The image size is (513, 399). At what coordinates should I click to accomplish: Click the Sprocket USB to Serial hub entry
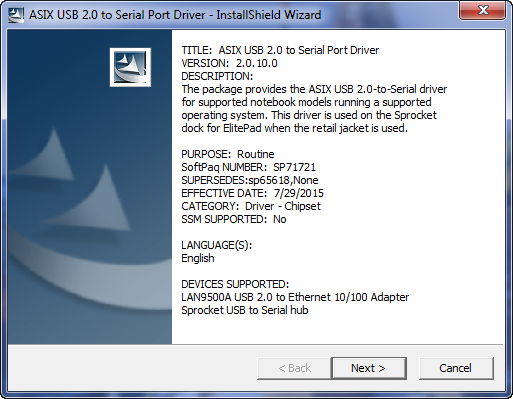[245, 310]
